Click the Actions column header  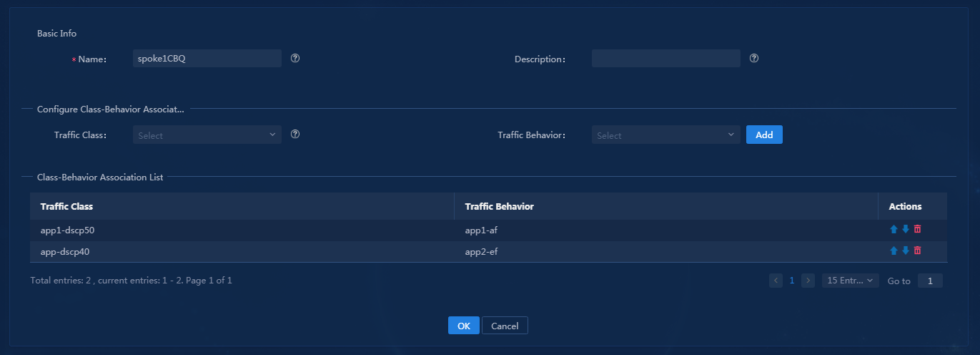coord(913,206)
